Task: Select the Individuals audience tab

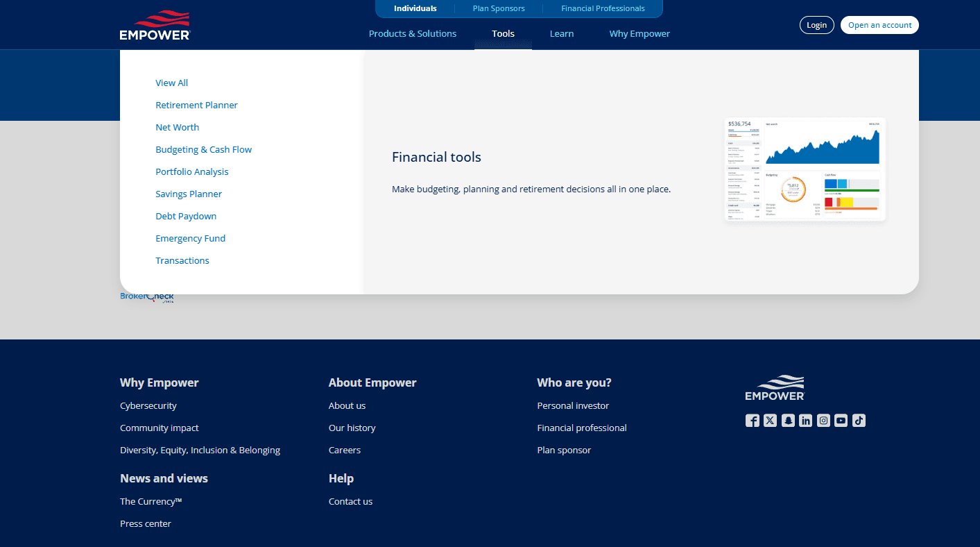Action: tap(415, 8)
